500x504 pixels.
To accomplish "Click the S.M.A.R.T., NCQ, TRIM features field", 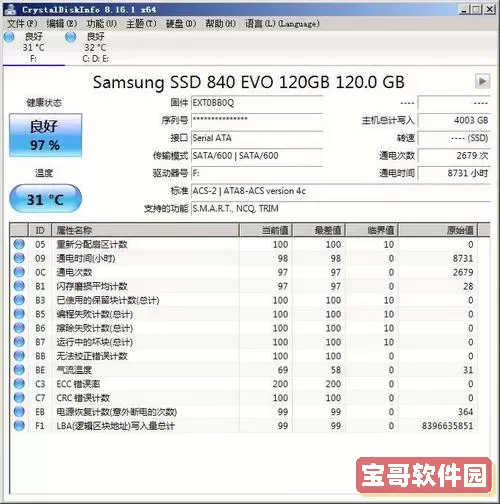I will click(341, 209).
